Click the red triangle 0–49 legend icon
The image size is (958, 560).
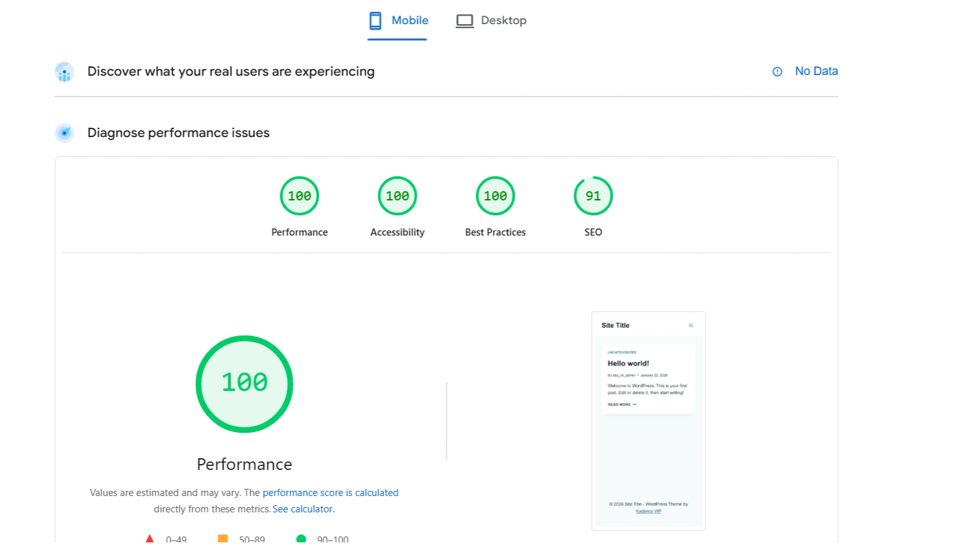[150, 539]
